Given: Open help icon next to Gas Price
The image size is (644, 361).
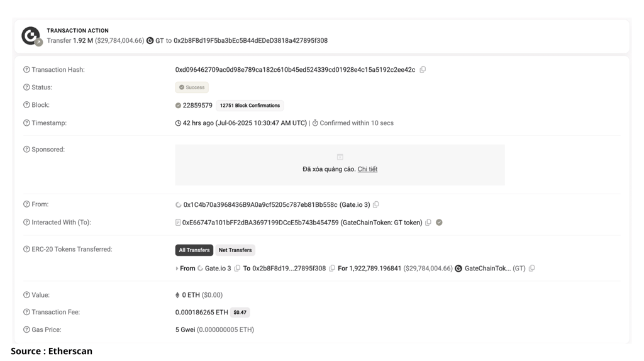Looking at the screenshot, I should pyautogui.click(x=26, y=330).
